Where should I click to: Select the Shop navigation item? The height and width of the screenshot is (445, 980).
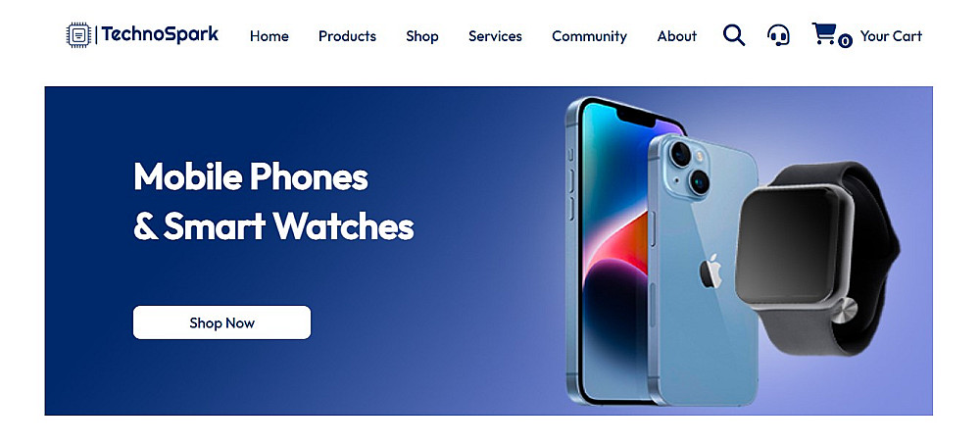421,36
